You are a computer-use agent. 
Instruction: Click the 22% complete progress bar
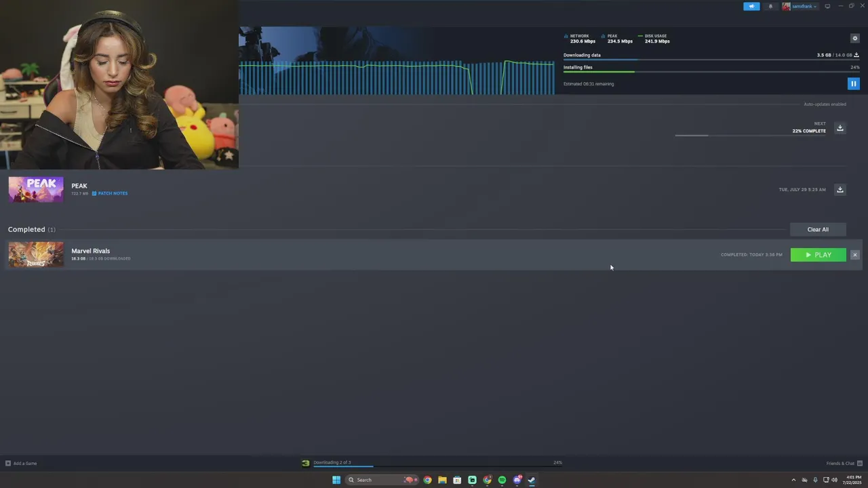[751, 136]
